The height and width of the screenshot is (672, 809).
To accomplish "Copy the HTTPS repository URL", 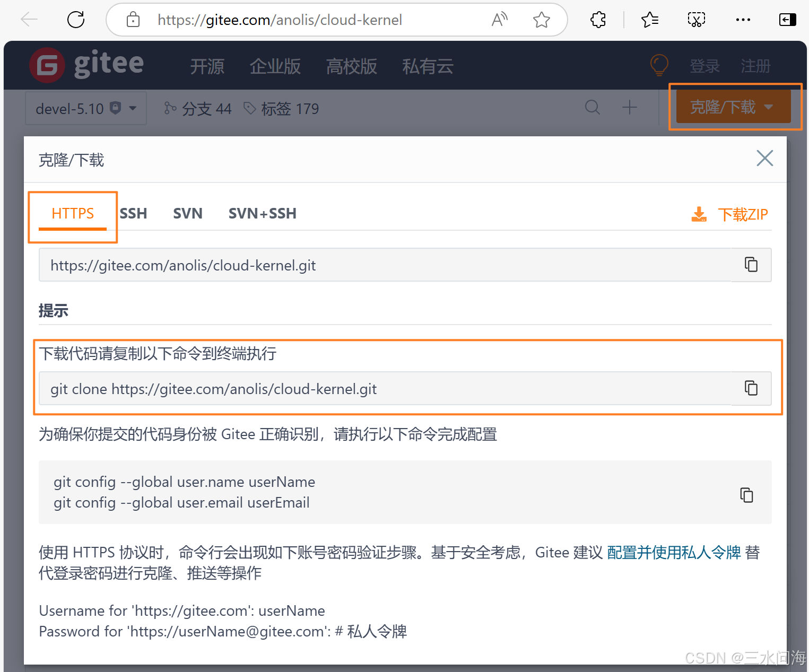I will (751, 264).
